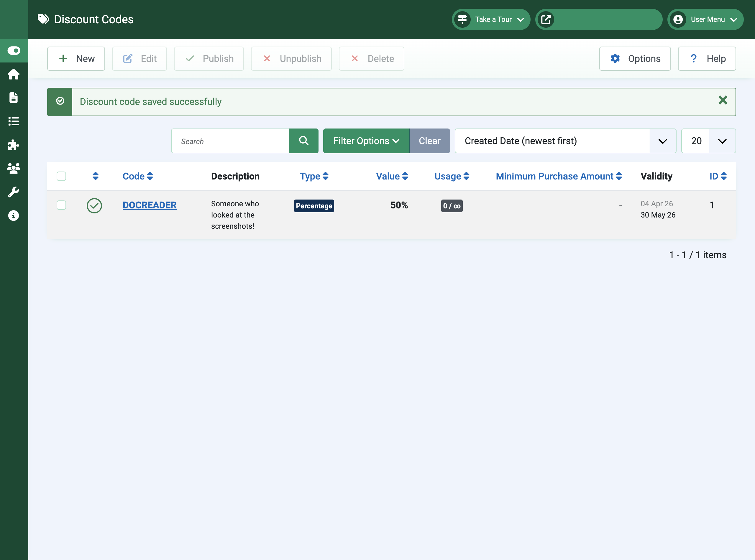
Task: Change the items-per-page dropdown from 20
Action: click(708, 141)
